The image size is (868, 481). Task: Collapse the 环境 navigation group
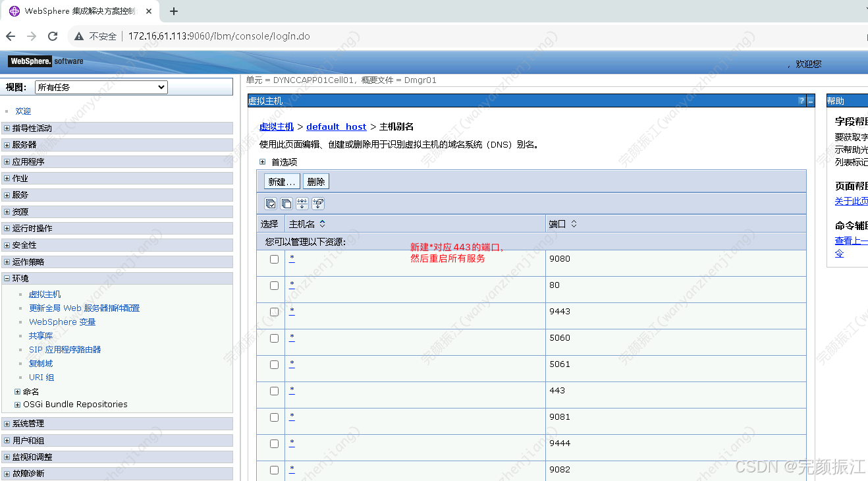pos(7,279)
